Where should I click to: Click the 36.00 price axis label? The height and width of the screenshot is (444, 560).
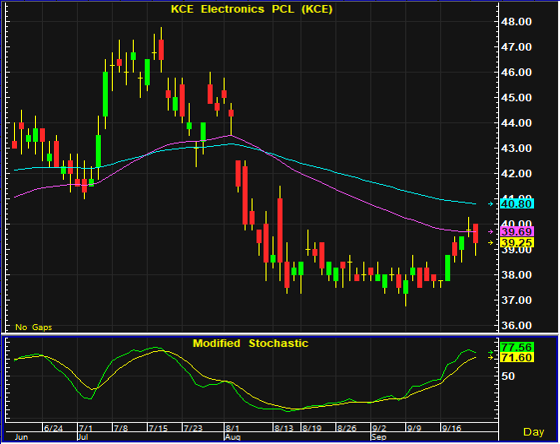[x=516, y=325]
